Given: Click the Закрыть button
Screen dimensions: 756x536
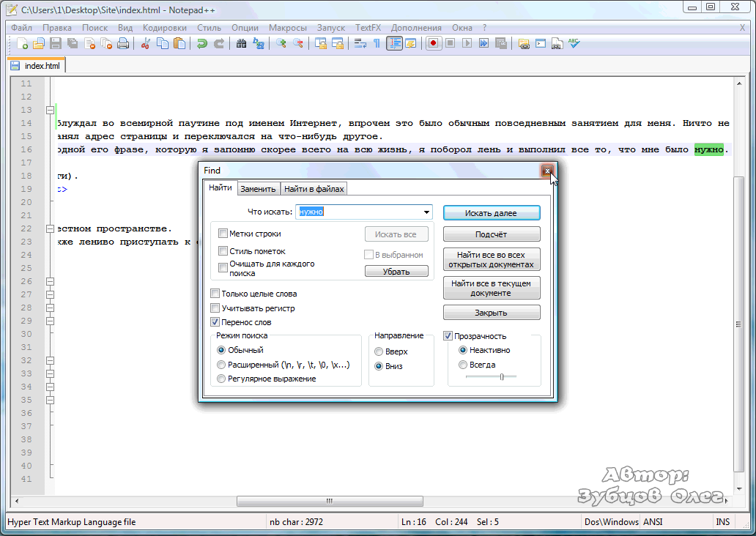Looking at the screenshot, I should (492, 313).
